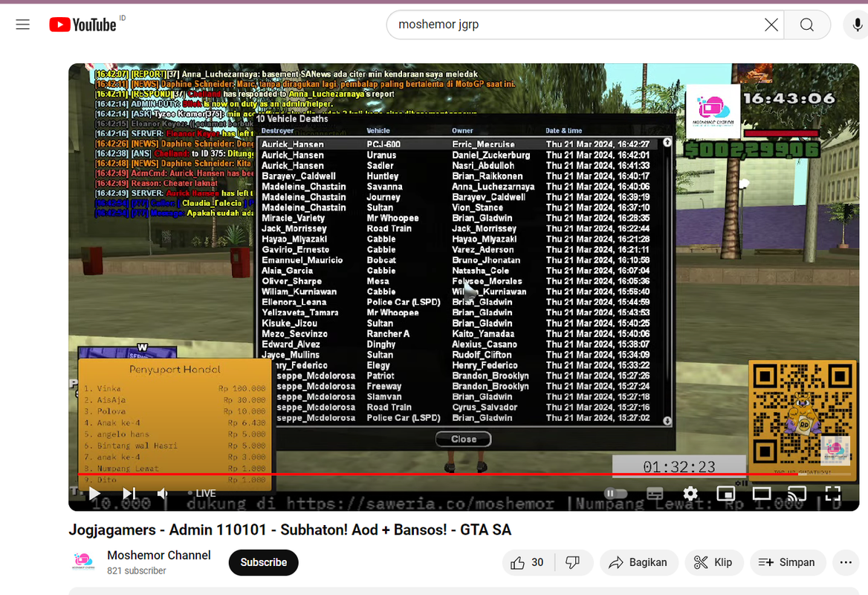The width and height of the screenshot is (868, 595).
Task: Select the Elegy row owned by Henry_Federico
Action: (459, 365)
